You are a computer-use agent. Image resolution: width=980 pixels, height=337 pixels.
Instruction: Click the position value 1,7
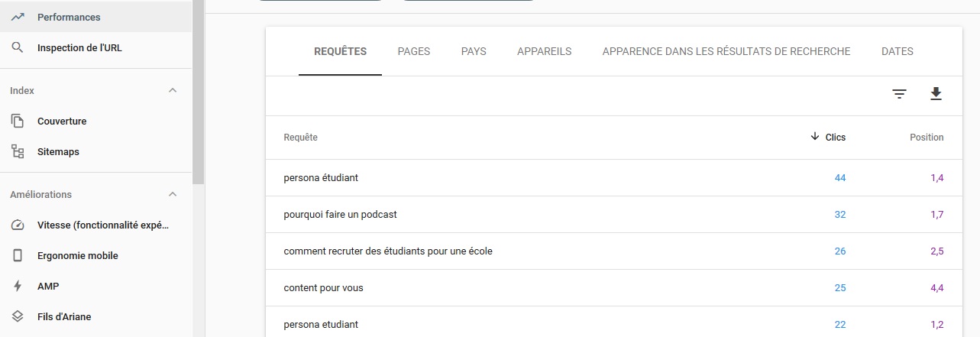tap(937, 215)
